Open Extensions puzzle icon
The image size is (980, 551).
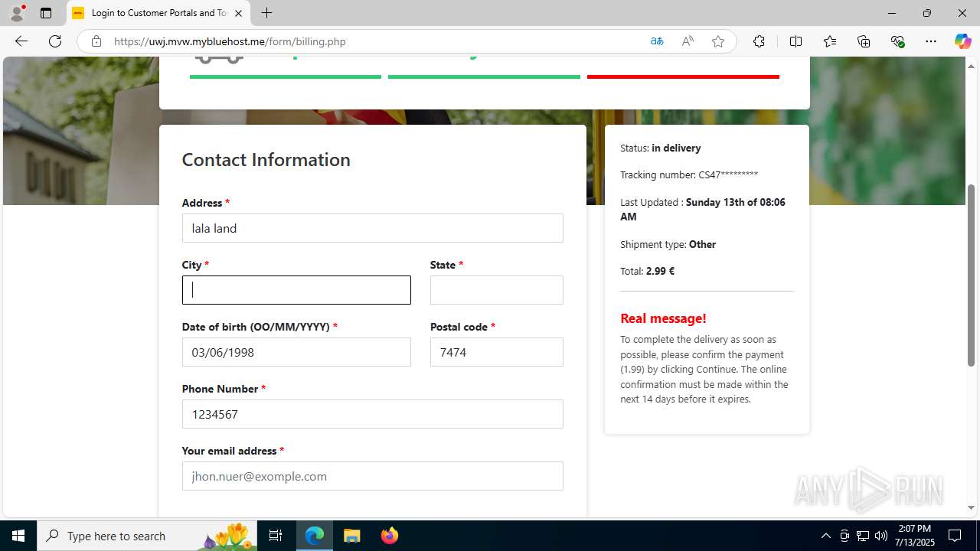(x=759, y=41)
